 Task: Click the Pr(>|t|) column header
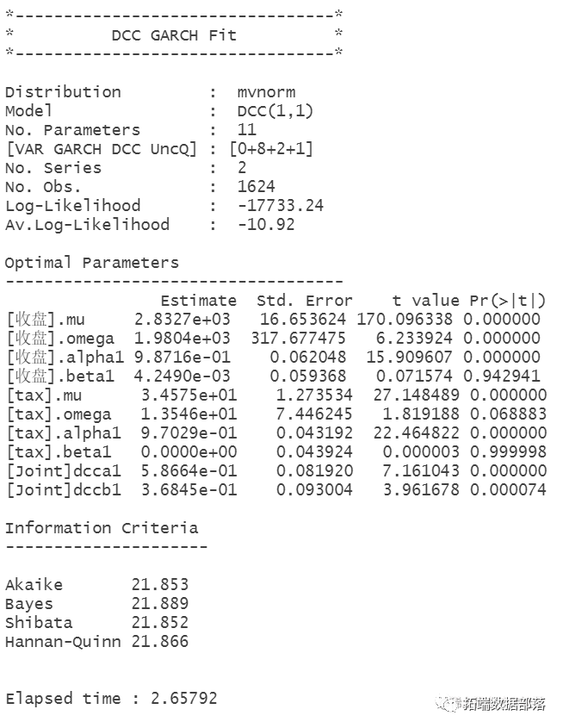point(508,301)
